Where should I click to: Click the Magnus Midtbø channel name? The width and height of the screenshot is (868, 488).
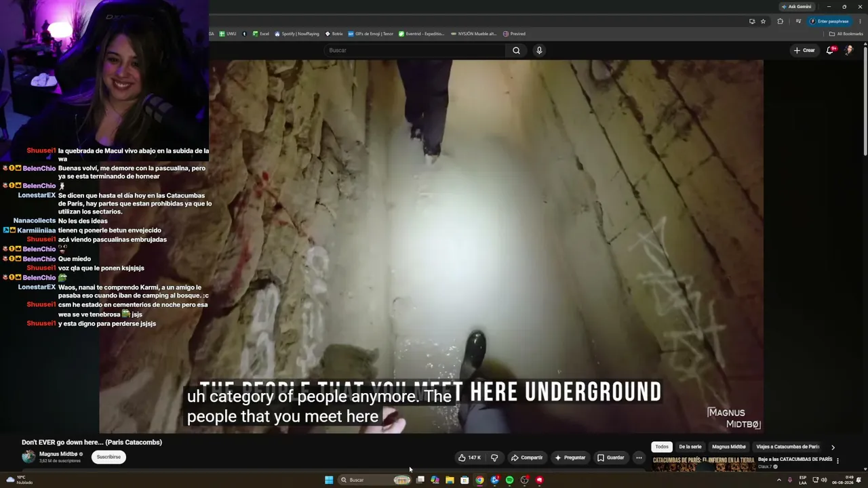coord(58,454)
